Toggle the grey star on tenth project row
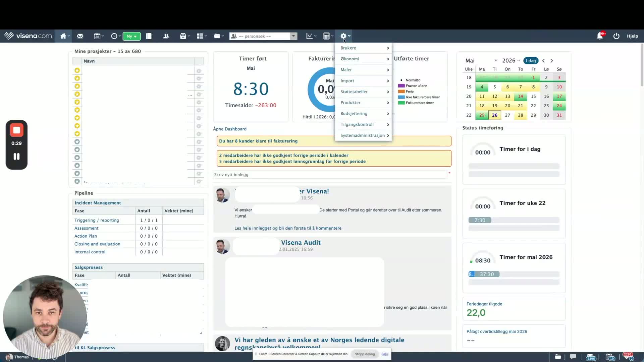 (77, 142)
